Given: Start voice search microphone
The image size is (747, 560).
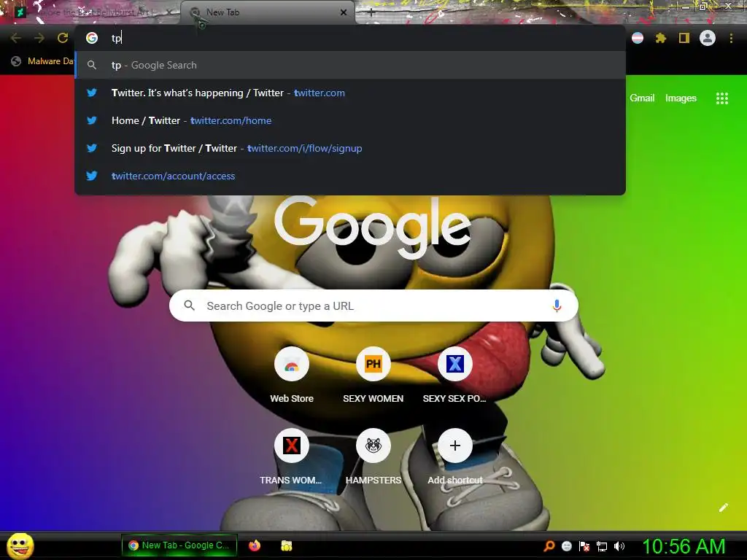Looking at the screenshot, I should click(557, 306).
